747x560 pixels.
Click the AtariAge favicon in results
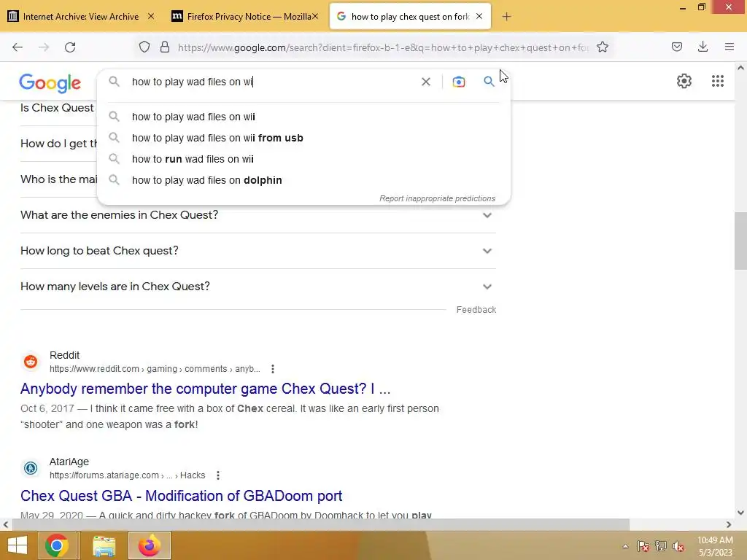point(31,468)
